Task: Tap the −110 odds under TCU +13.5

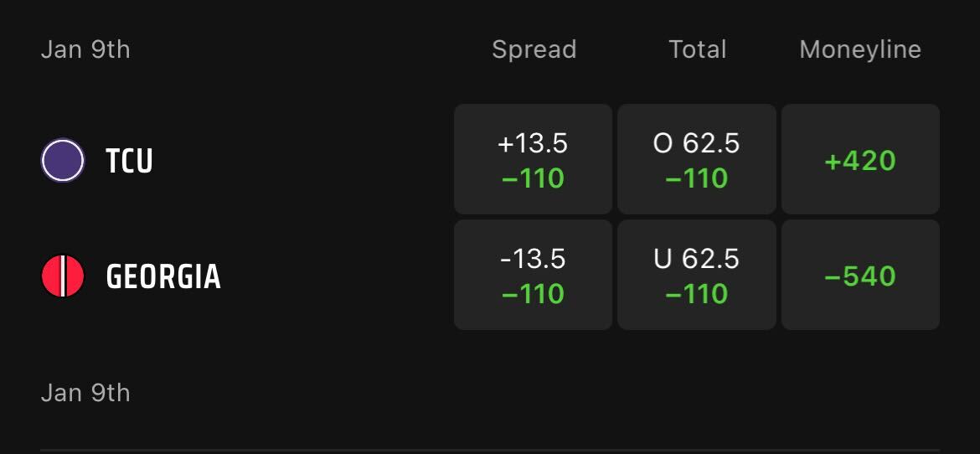Action: pyautogui.click(x=533, y=178)
